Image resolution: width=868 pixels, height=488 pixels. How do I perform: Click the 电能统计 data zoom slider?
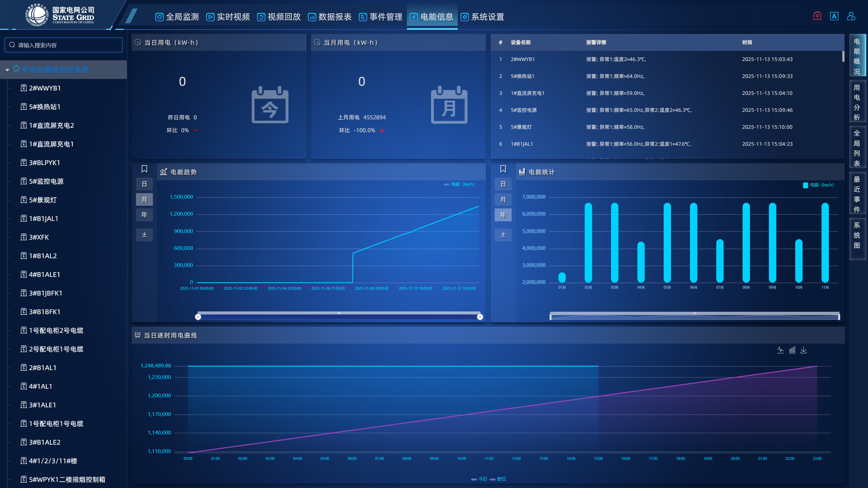695,316
